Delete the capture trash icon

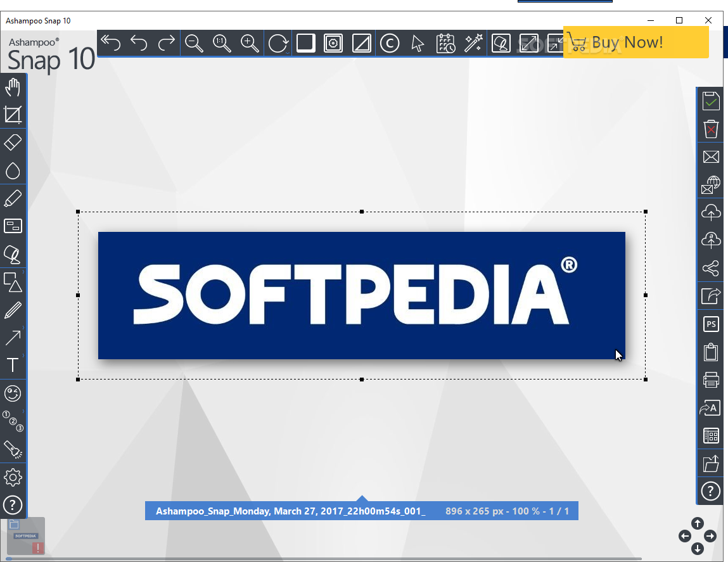(x=711, y=129)
